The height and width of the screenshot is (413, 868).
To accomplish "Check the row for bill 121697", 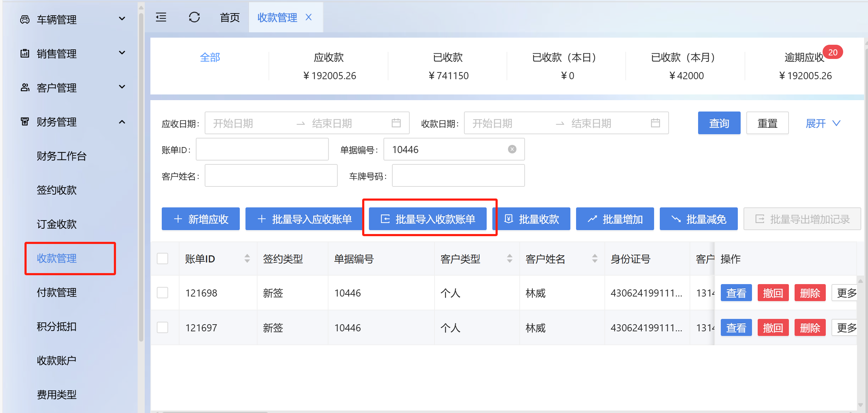I will 162,327.
